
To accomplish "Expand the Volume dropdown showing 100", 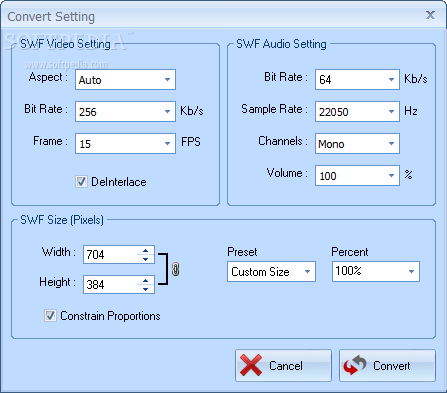I will point(357,175).
